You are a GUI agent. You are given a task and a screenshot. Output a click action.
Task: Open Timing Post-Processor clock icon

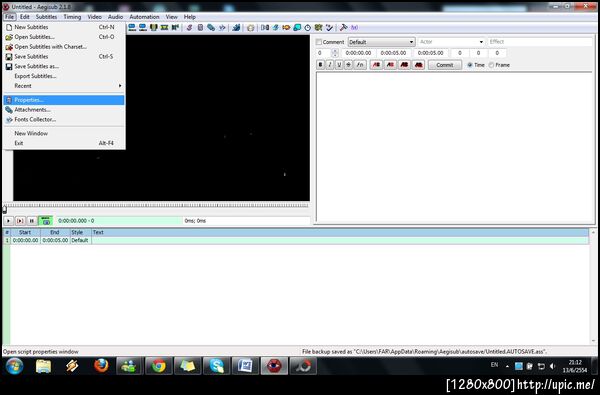[308, 28]
